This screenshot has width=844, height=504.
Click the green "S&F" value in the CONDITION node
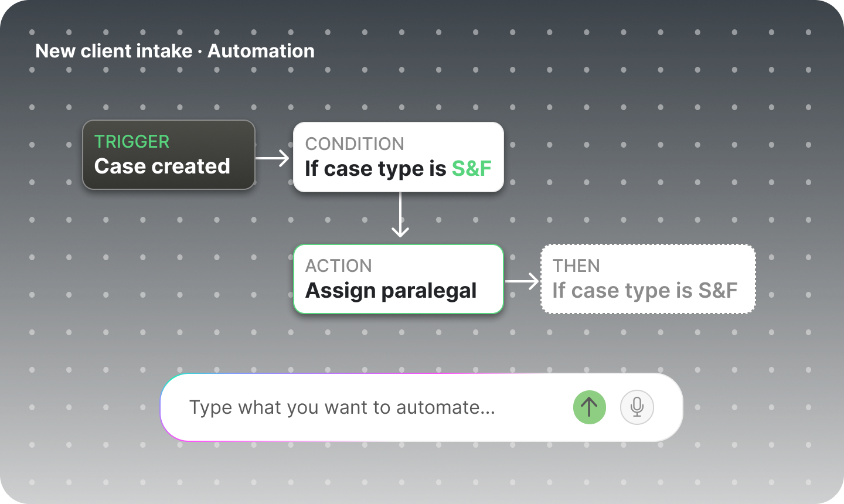click(471, 169)
